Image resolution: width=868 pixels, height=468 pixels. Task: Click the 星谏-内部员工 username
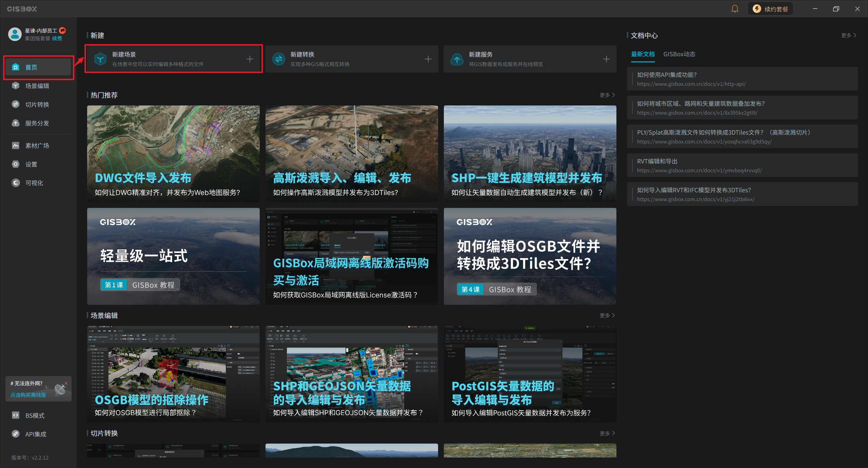41,31
